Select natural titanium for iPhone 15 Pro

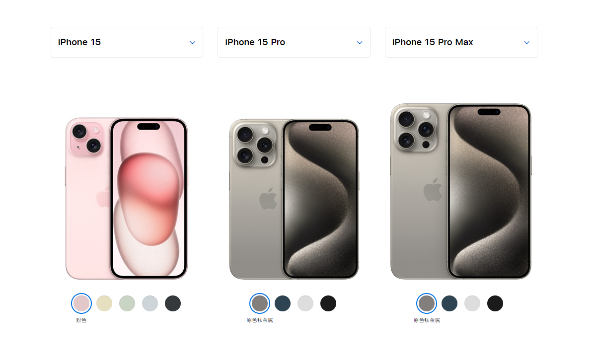point(260,303)
